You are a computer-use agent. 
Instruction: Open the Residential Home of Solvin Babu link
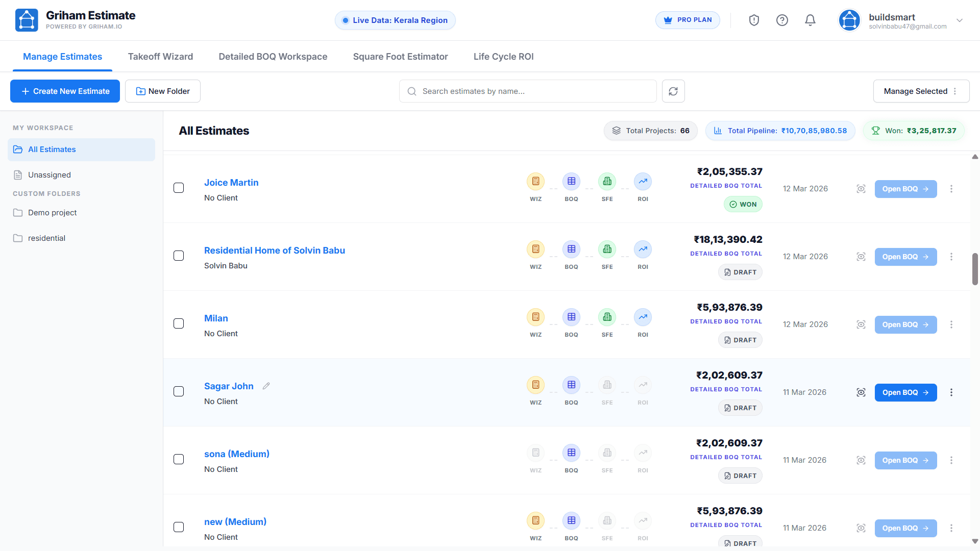tap(274, 251)
